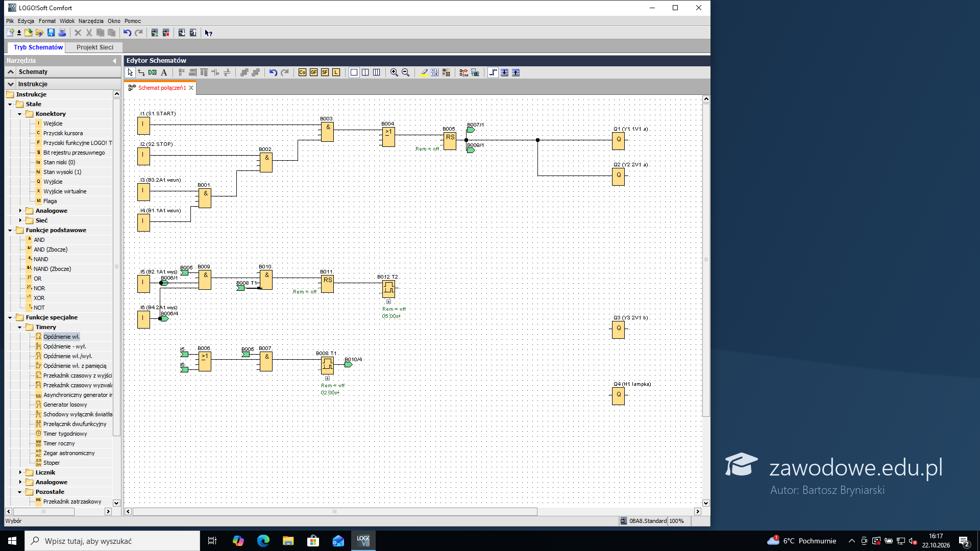
Task: Select the connector wiring tool in editor toolbar
Action: [141, 72]
